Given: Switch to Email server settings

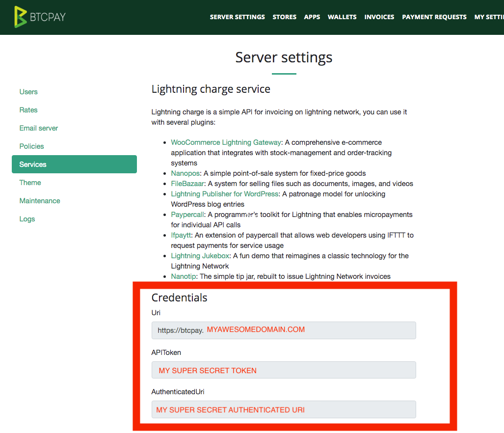Looking at the screenshot, I should [38, 128].
